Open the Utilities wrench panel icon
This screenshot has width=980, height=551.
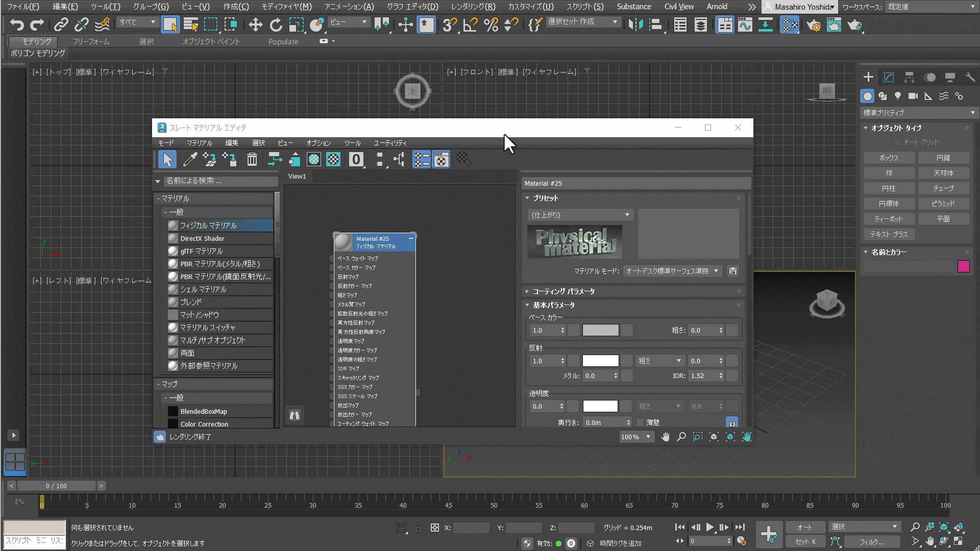tap(970, 78)
